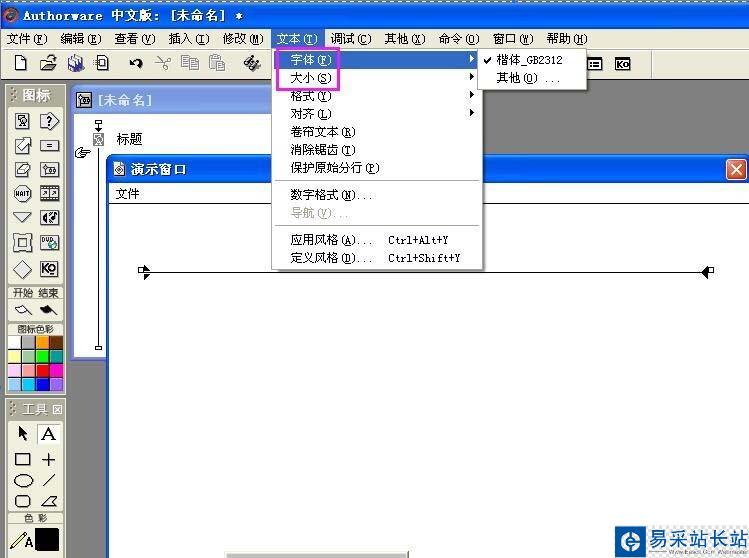Select the Text tool A
Image resolution: width=749 pixels, height=558 pixels.
(48, 434)
